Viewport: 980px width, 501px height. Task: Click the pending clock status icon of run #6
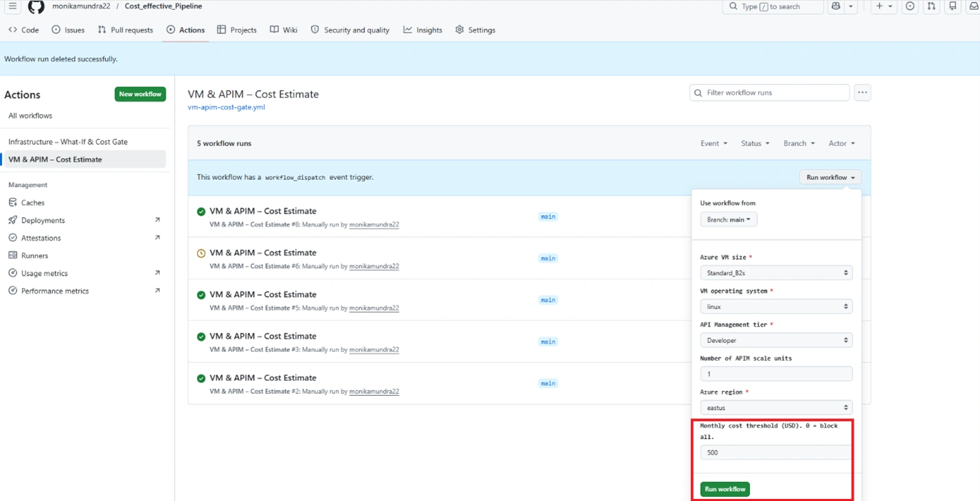tap(201, 254)
